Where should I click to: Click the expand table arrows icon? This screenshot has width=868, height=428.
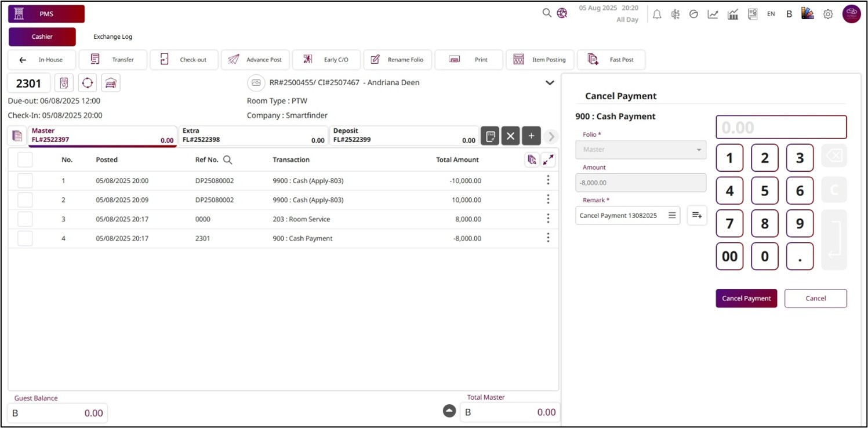[548, 160]
